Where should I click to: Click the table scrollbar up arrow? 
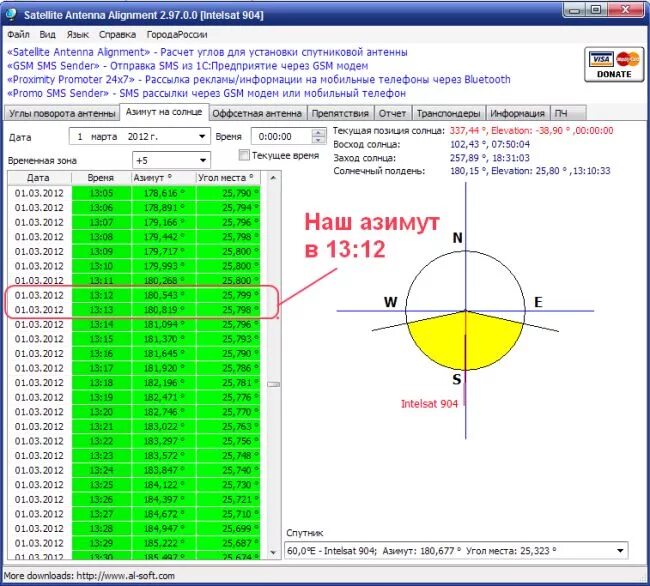(x=273, y=178)
